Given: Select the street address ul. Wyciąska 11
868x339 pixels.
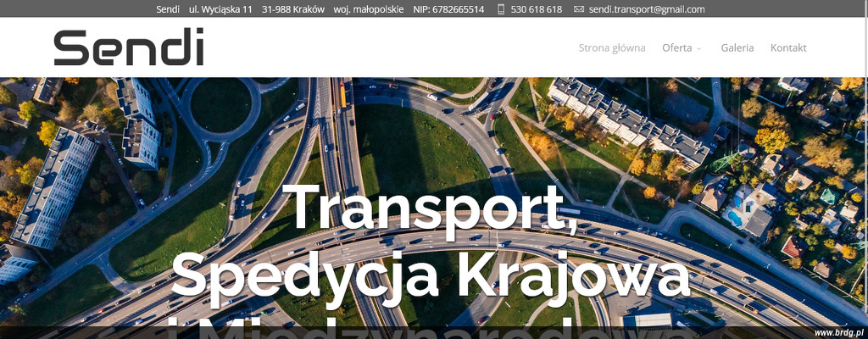Looking at the screenshot, I should click(x=220, y=9).
